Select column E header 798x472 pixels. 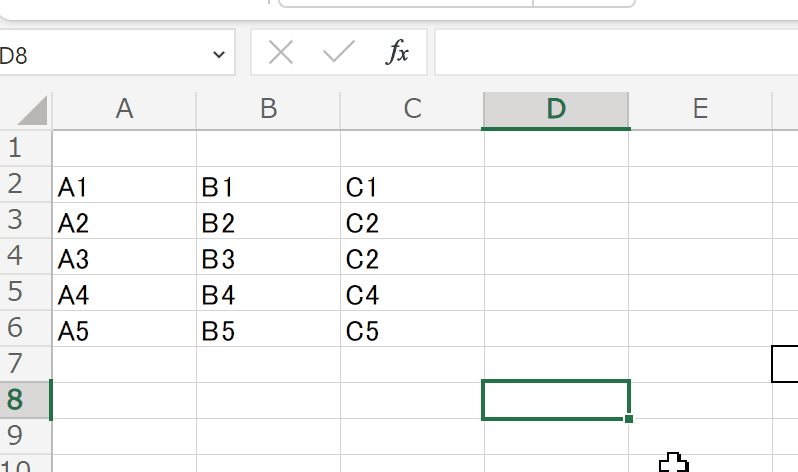pos(700,110)
